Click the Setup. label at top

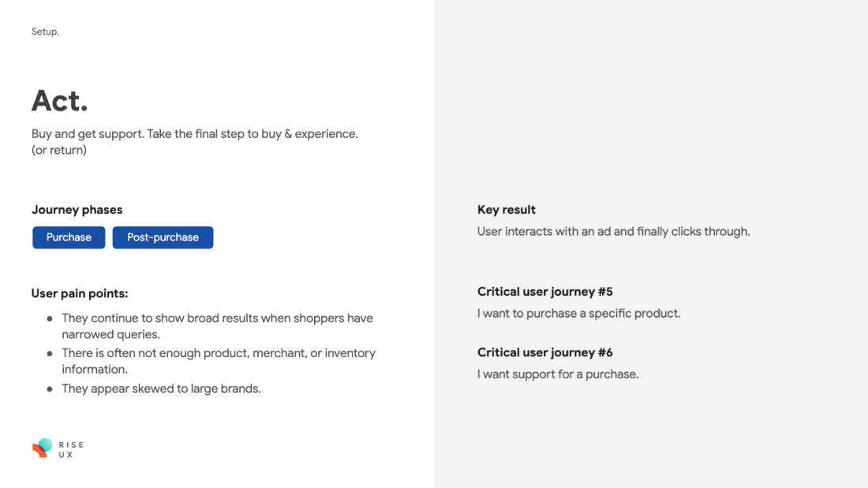click(45, 32)
